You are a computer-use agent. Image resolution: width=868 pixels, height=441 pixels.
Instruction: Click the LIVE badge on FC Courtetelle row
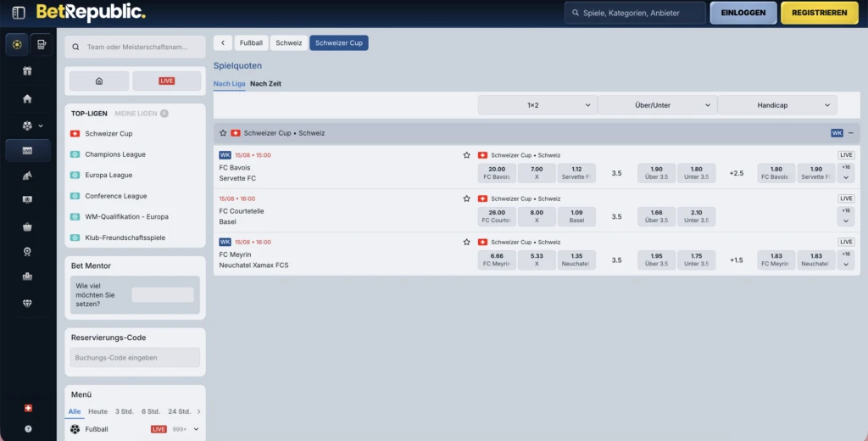(846, 198)
